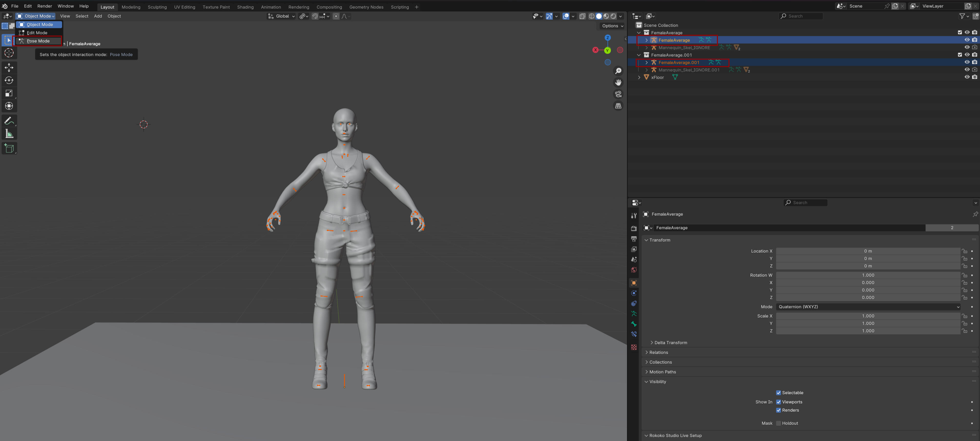Screen dimensions: 980x441
Task: Hide xFloor in outliner viewport
Action: [967, 77]
